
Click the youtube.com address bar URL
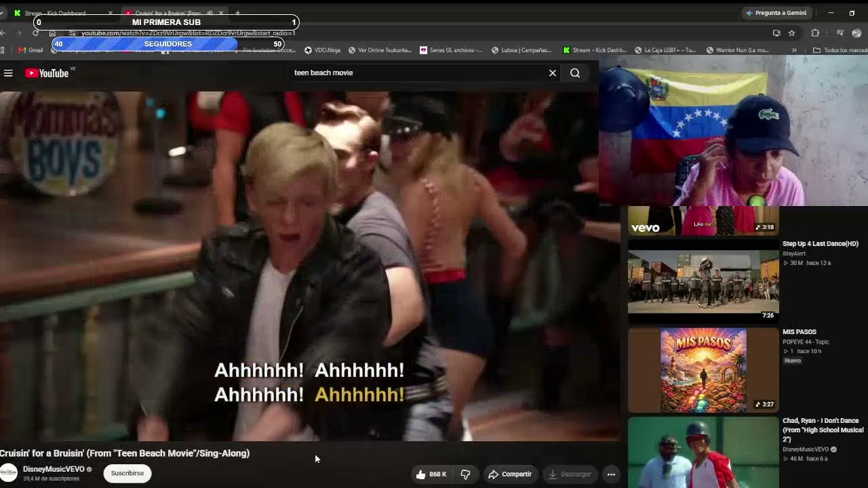coord(189,33)
